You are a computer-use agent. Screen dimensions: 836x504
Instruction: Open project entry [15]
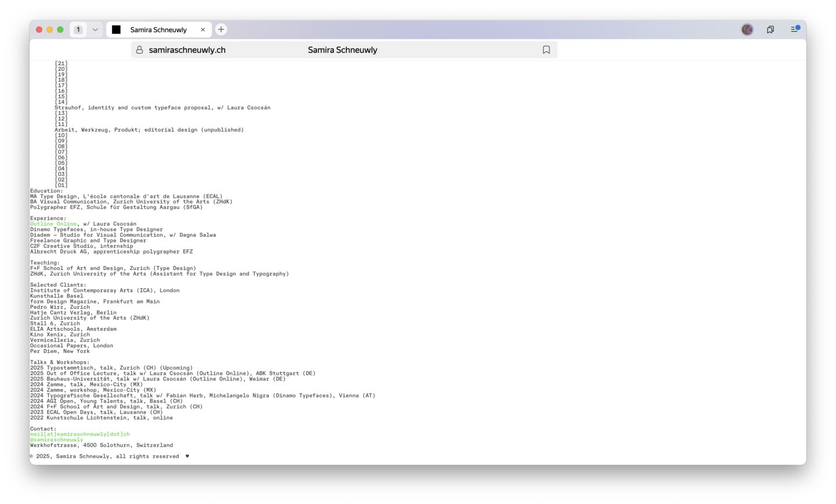click(61, 97)
